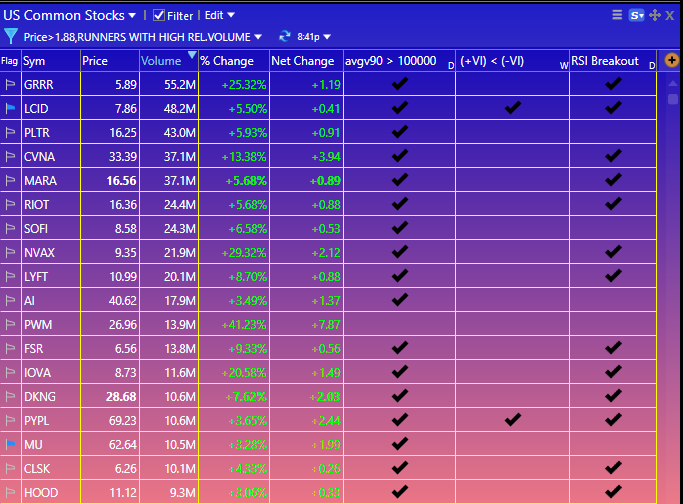Click the +29.32% change for NVAX

point(243,252)
